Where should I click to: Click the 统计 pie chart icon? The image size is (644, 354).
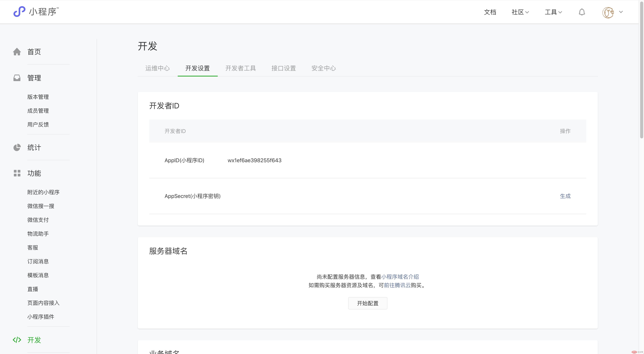(x=17, y=147)
